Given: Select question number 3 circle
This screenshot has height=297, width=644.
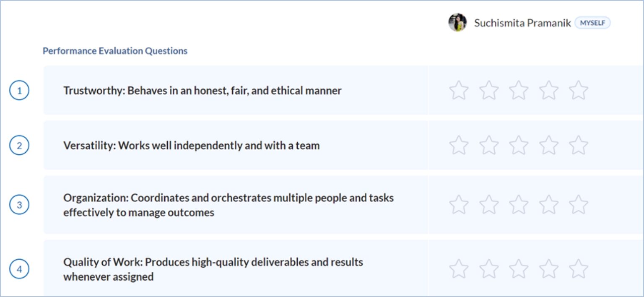Looking at the screenshot, I should (19, 205).
